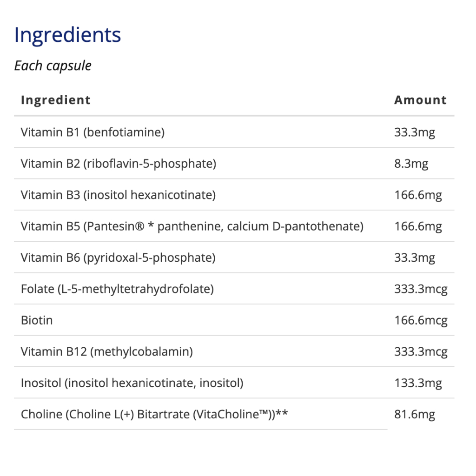Click the Choline VitaCholine ingredient text

[154, 414]
